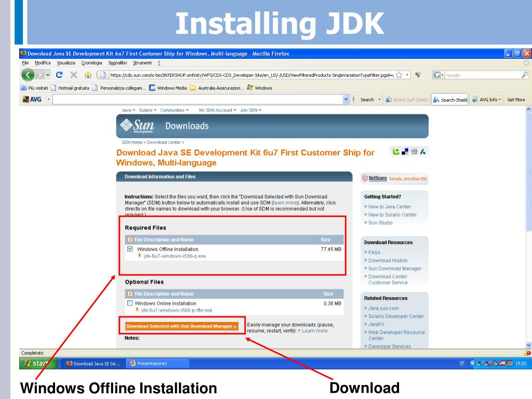Image resolution: width=532 pixels, height=399 pixels.
Task: Click the page vertical scrollbar thumb
Action: tap(528, 172)
